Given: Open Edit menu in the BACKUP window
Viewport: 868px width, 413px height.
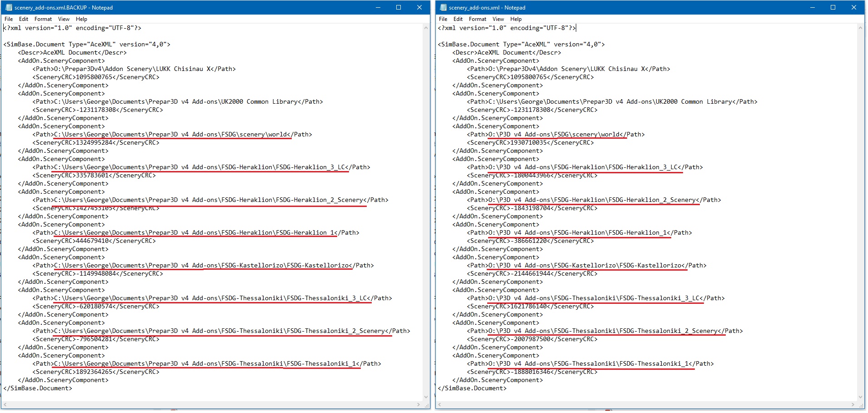Looking at the screenshot, I should pyautogui.click(x=24, y=19).
